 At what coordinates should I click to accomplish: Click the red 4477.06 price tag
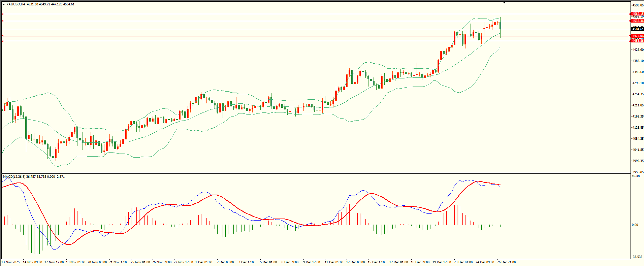click(x=637, y=36)
